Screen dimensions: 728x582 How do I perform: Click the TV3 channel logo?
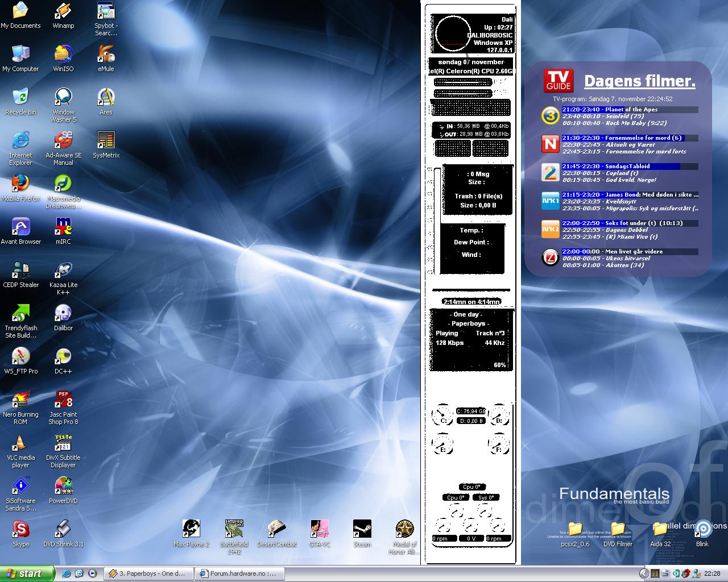point(550,115)
